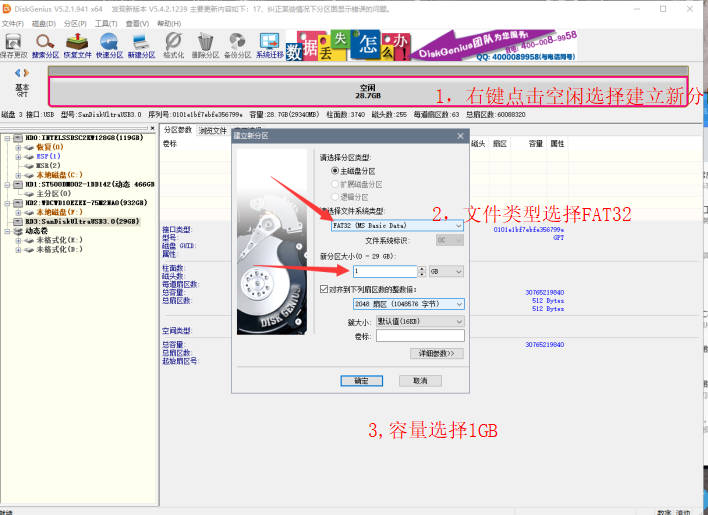Expand the 恢复(0) partition node
This screenshot has width=708, height=515.
[x=18, y=147]
